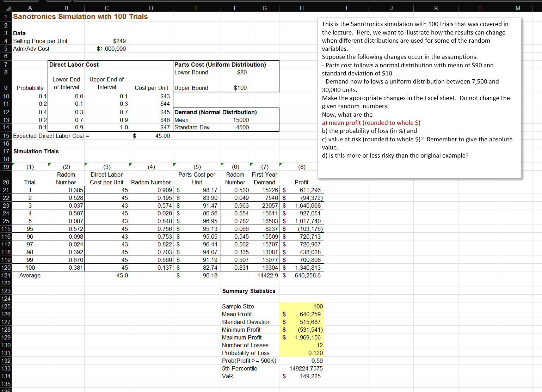Click row 1 number to select the title row
This screenshot has height=392, width=542.
tap(6, 17)
